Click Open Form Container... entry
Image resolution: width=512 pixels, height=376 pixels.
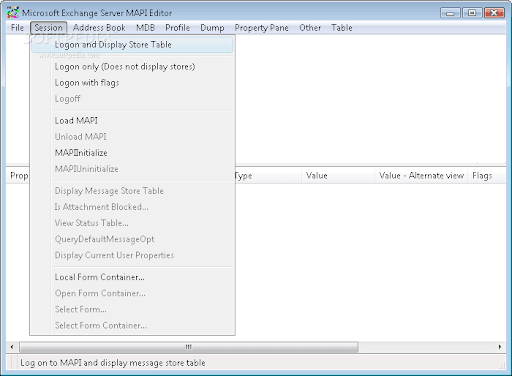[x=133, y=293]
